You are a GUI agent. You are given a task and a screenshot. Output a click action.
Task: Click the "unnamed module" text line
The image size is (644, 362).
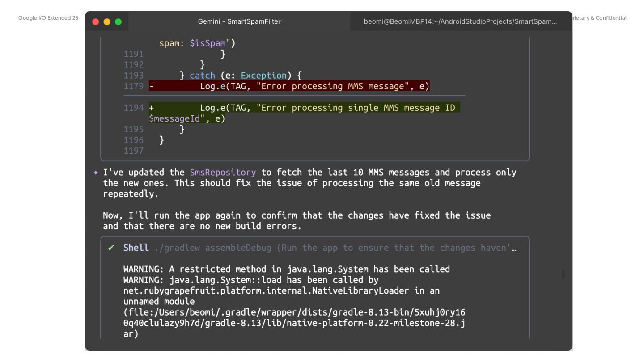pos(159,301)
